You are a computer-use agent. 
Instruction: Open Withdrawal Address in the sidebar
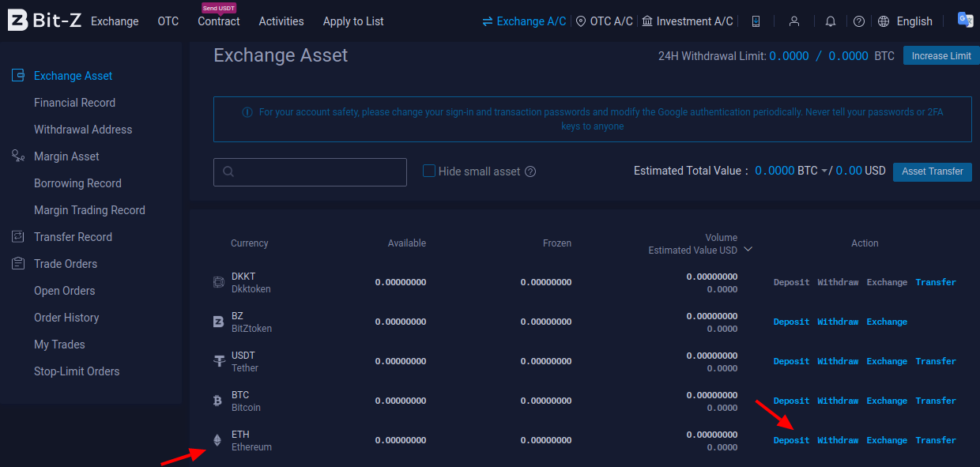tap(83, 130)
